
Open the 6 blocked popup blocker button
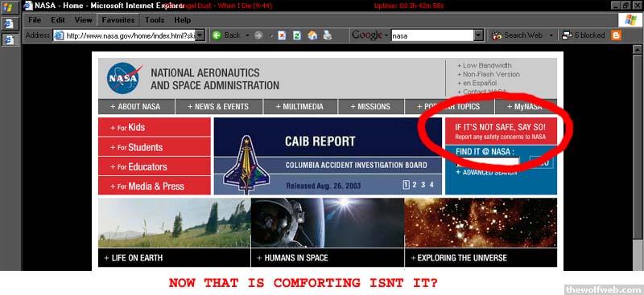(583, 35)
